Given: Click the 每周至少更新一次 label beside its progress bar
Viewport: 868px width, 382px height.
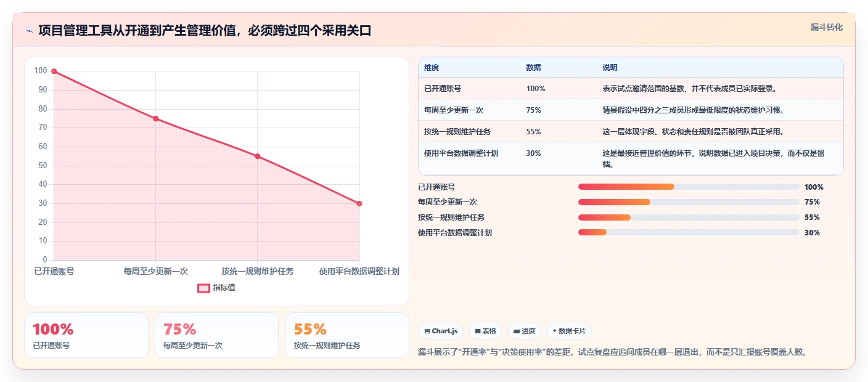Looking at the screenshot, I should 448,202.
